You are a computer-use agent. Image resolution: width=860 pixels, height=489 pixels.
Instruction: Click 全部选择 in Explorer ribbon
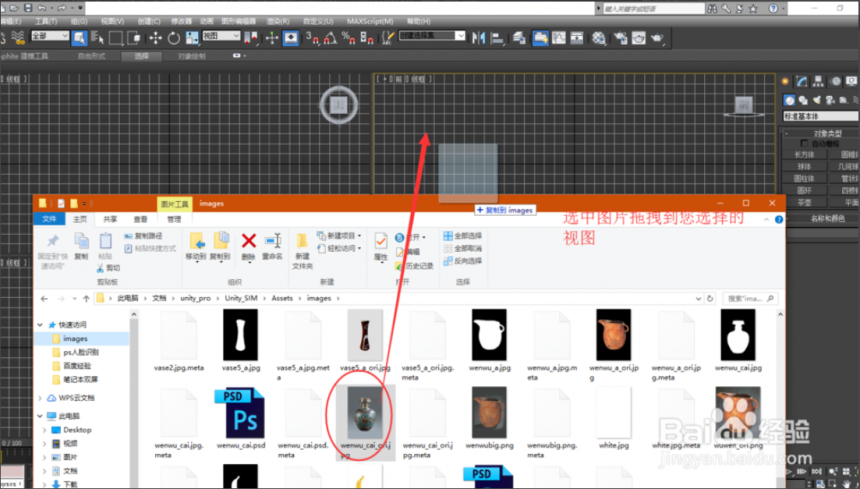click(462, 236)
